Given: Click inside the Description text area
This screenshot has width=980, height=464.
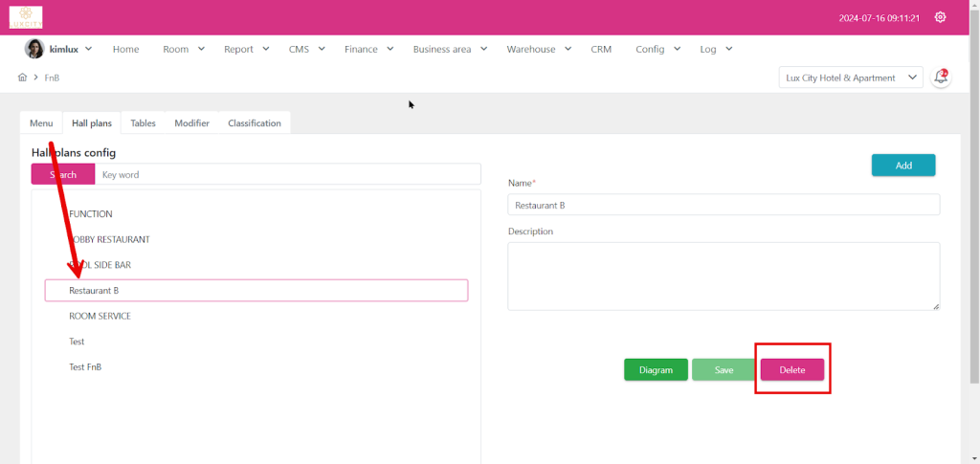Looking at the screenshot, I should (x=723, y=276).
